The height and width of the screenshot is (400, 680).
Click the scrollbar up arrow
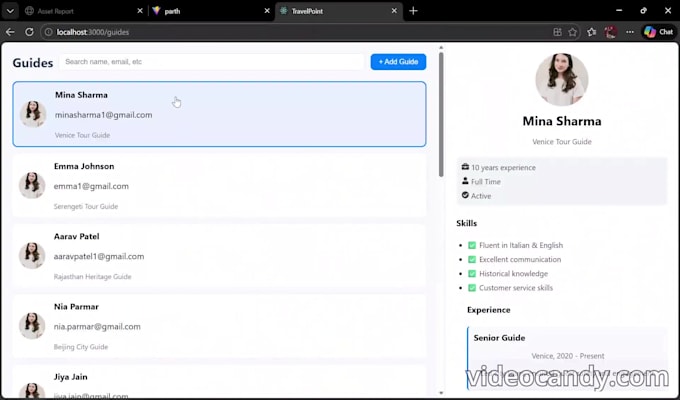pos(441,48)
